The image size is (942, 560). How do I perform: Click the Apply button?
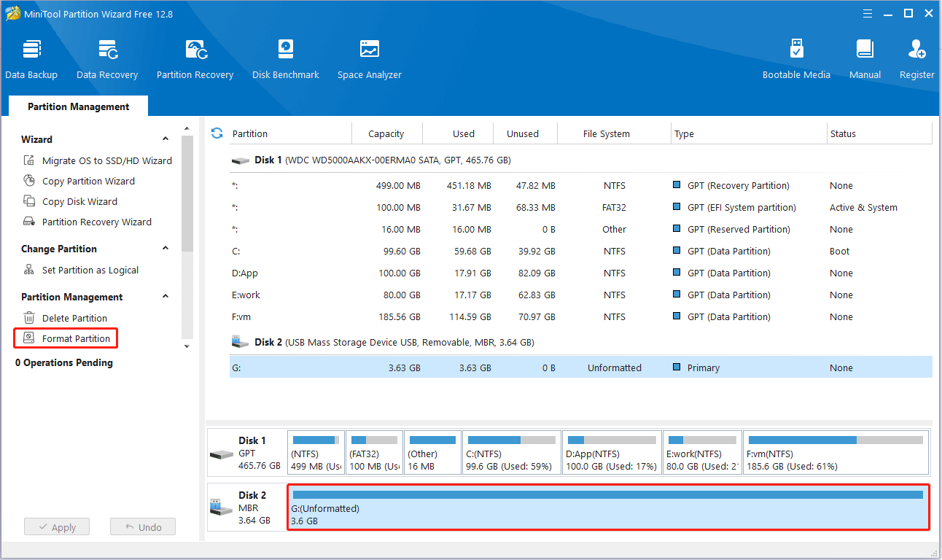(57, 527)
